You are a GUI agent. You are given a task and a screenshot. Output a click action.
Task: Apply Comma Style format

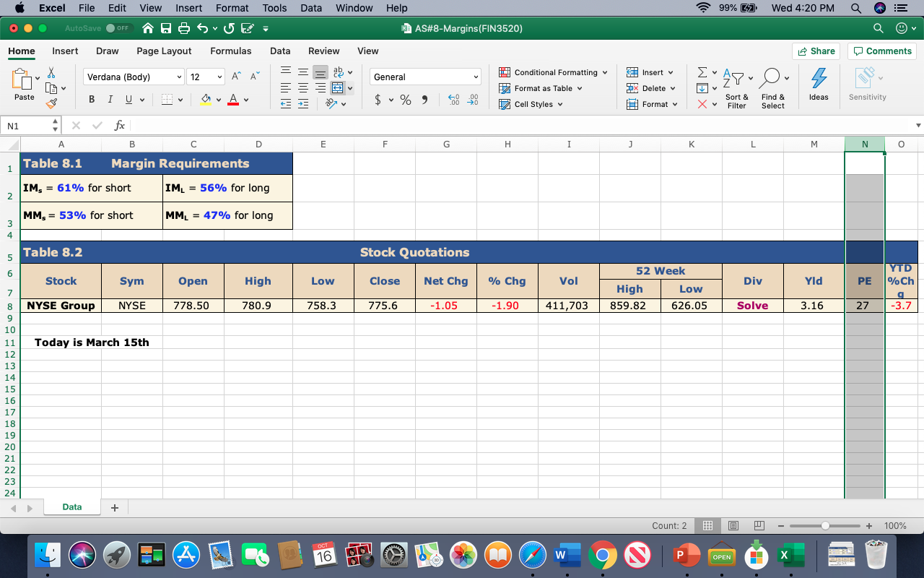tap(424, 100)
